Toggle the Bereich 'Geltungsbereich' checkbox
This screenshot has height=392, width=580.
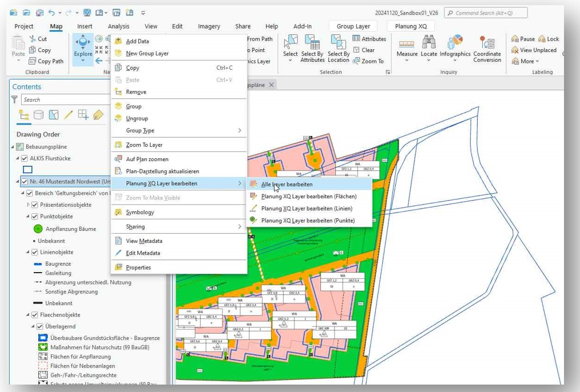[x=30, y=193]
